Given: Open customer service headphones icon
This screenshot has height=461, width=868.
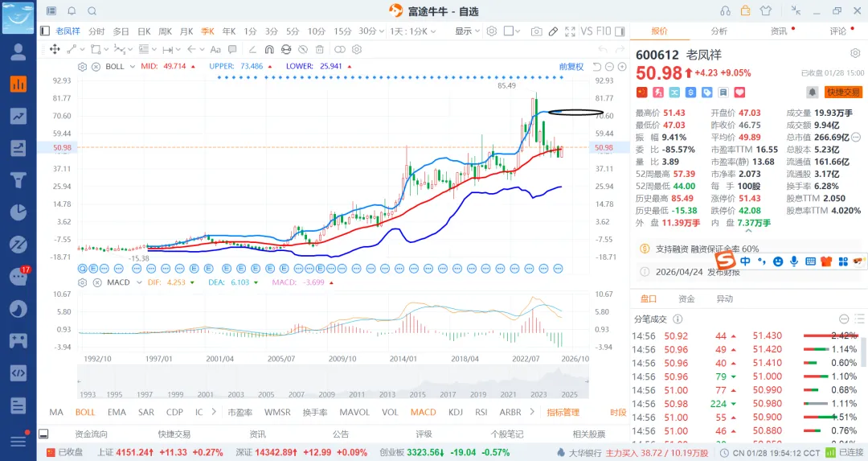Looking at the screenshot, I should (x=725, y=11).
